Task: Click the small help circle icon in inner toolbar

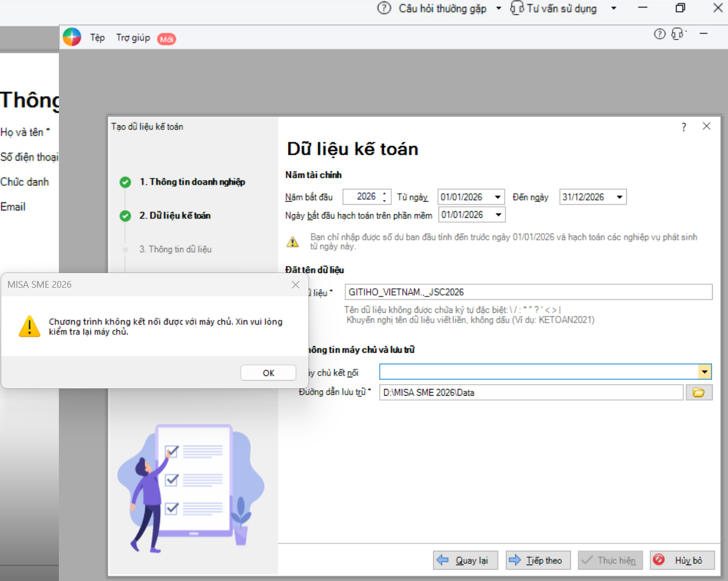Action: (659, 34)
